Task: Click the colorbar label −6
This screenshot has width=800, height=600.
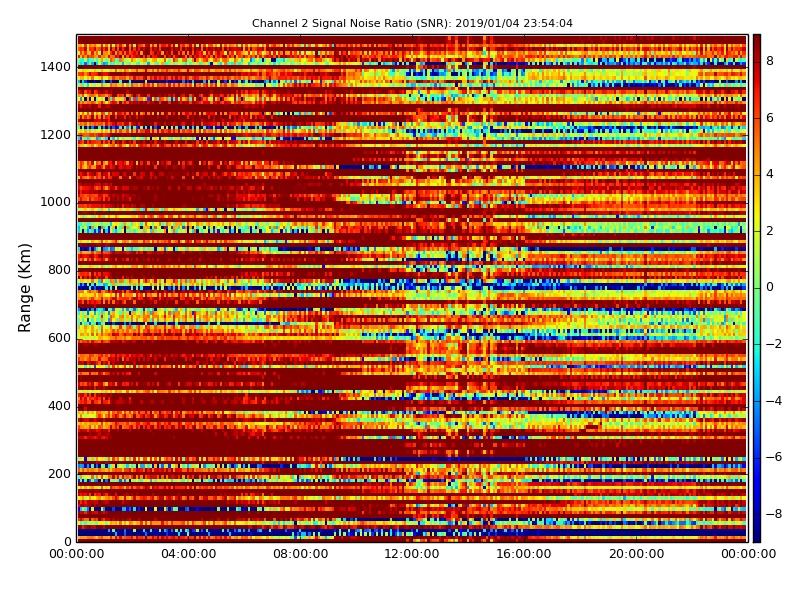Action: pos(774,457)
